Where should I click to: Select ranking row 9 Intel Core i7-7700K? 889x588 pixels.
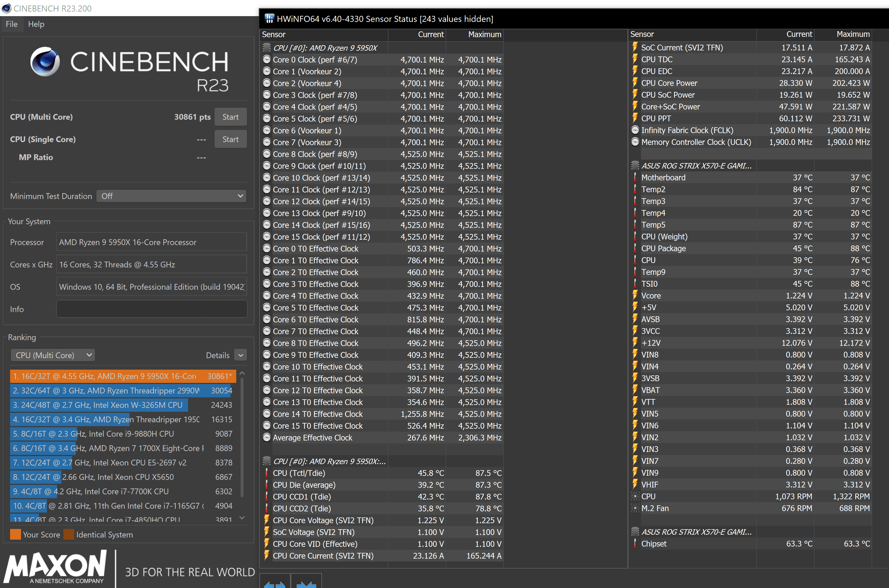[x=123, y=491]
